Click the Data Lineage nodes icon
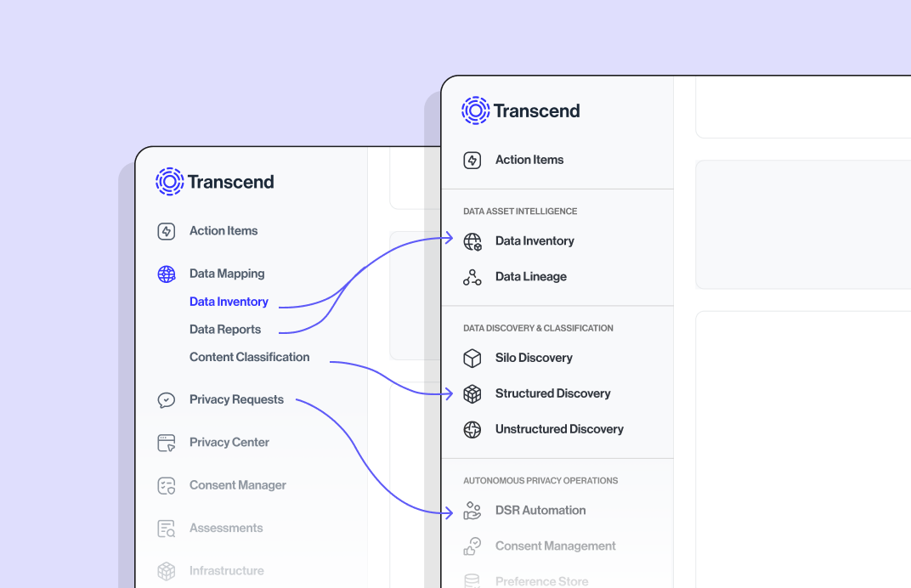The image size is (911, 588). (472, 277)
